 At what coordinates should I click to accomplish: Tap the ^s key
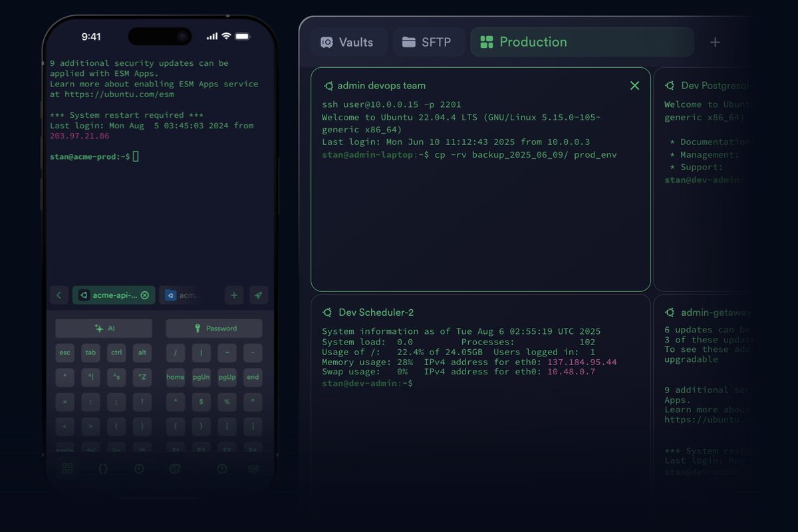point(116,377)
